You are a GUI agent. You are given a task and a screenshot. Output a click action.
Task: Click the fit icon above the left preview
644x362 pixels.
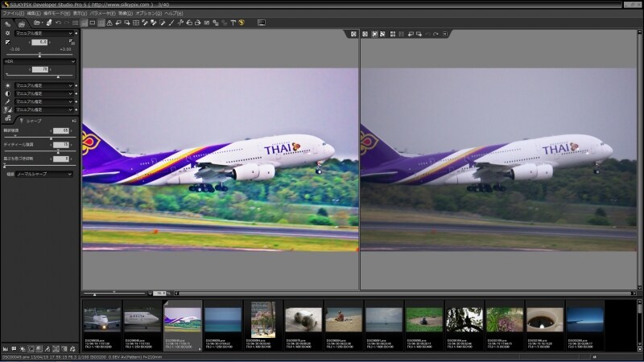353,34
